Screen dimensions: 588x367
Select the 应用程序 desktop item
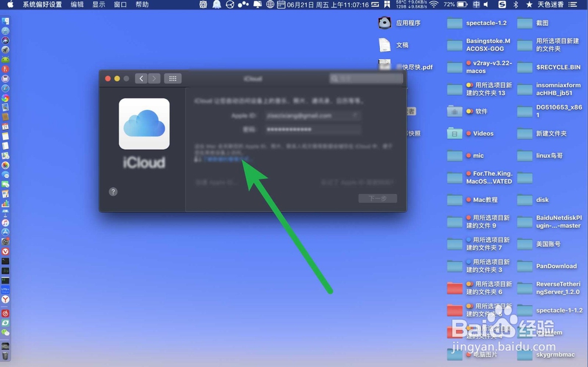tap(399, 23)
